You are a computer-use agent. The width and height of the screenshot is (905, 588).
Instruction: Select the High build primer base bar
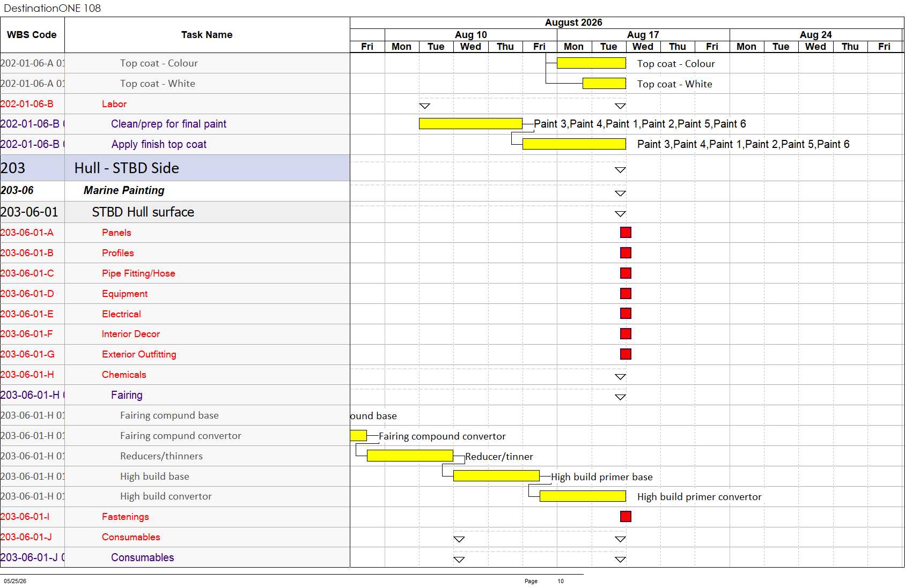(496, 476)
